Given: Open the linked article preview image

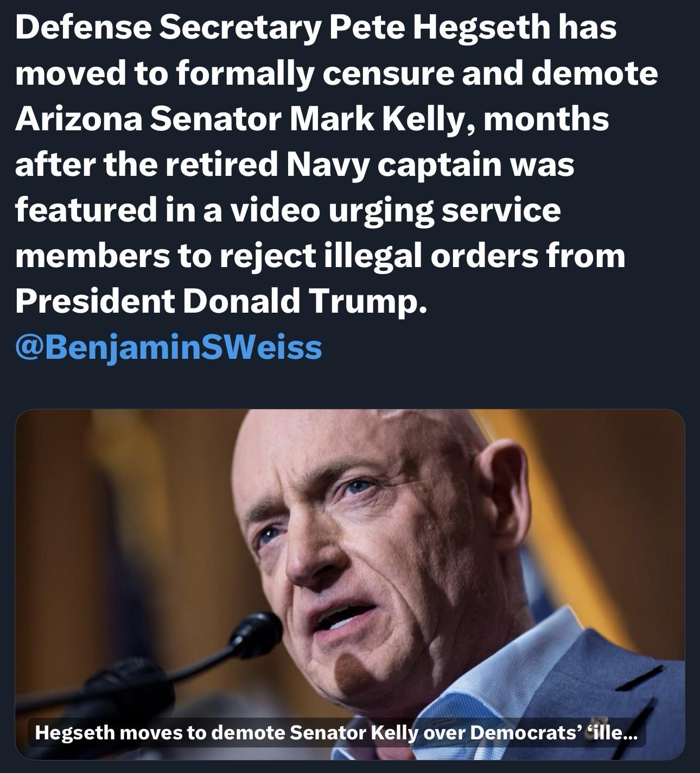Looking at the screenshot, I should click(x=350, y=584).
